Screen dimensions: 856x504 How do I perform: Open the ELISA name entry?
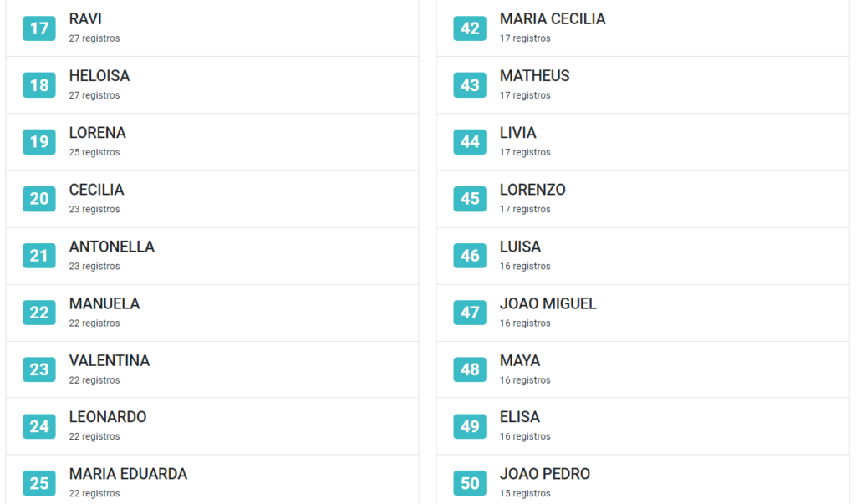[x=643, y=426]
